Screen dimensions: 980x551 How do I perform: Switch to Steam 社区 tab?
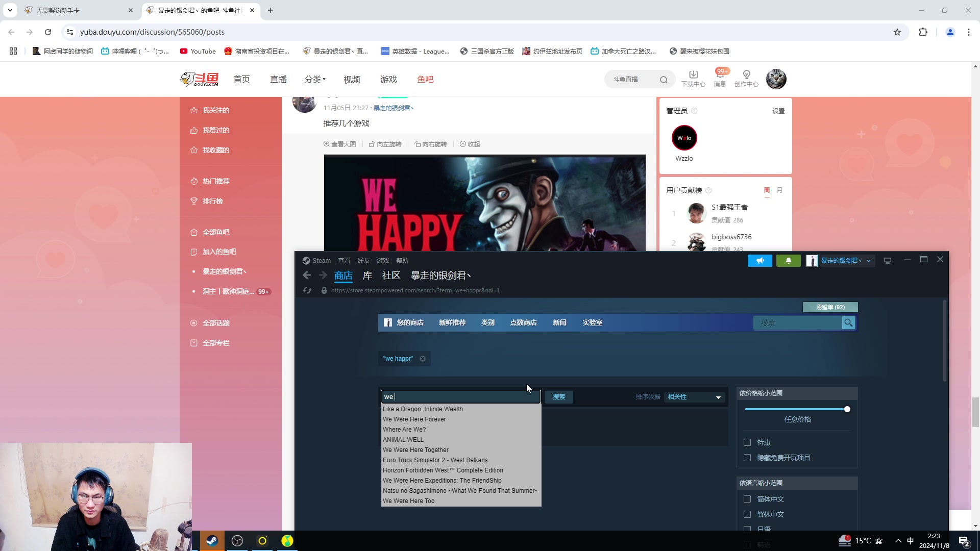pyautogui.click(x=391, y=275)
